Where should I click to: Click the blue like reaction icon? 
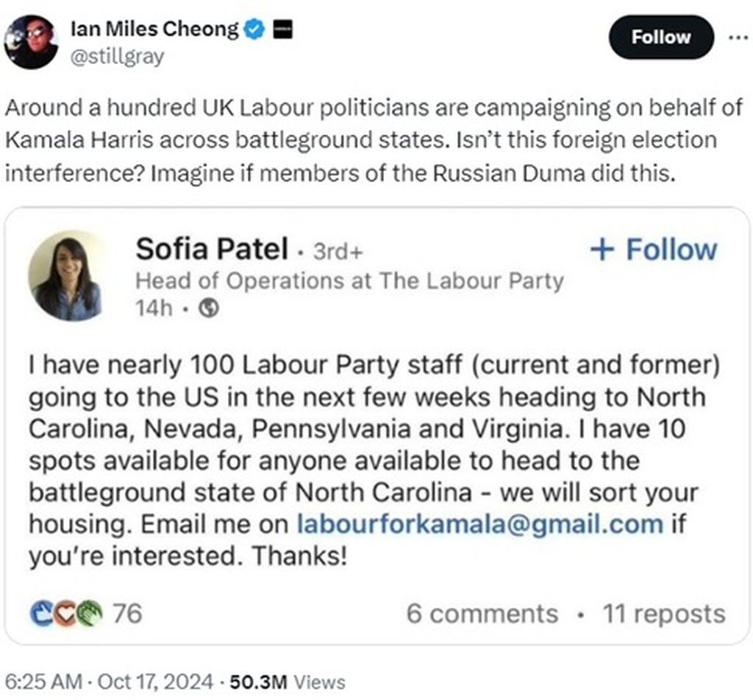[x=43, y=613]
